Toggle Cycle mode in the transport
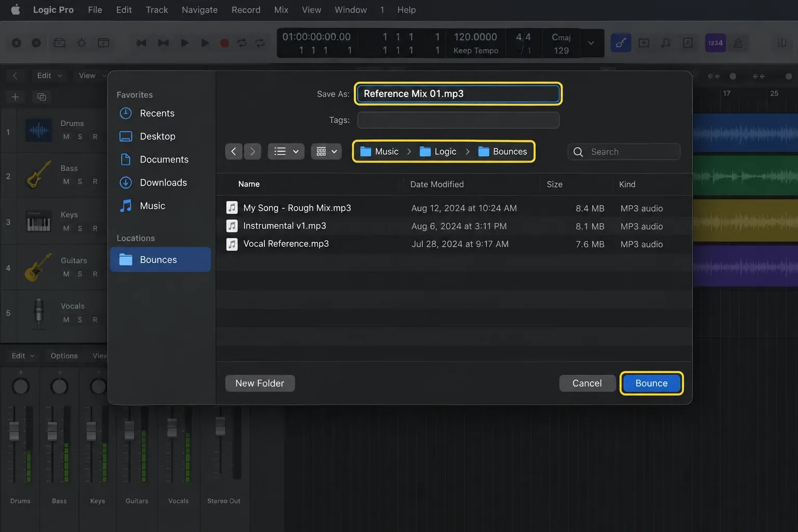This screenshot has width=798, height=532. pyautogui.click(x=242, y=43)
